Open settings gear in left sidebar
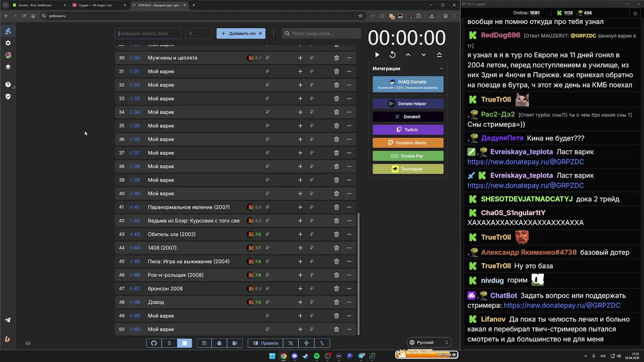The height and width of the screenshot is (362, 644). coord(8,43)
